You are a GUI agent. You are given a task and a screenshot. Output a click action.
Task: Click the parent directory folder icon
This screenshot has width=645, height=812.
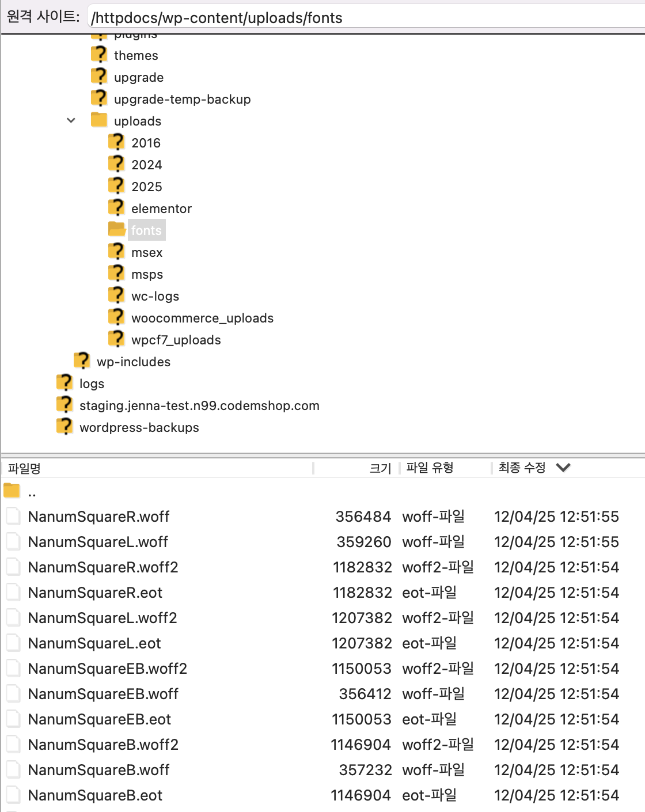12,491
